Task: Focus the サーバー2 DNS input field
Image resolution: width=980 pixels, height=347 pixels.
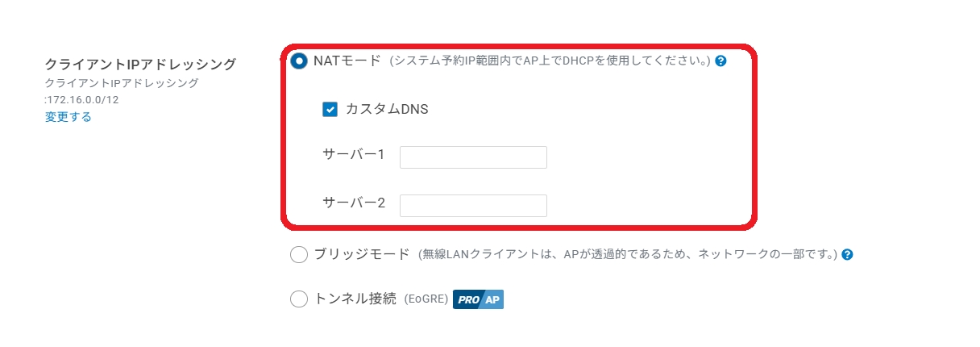Action: pos(473,206)
